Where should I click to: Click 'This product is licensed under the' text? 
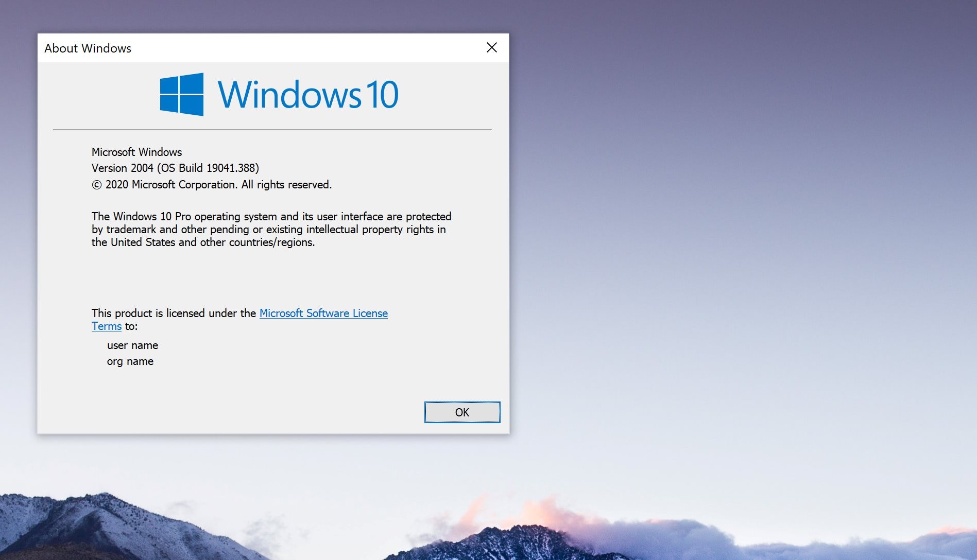pyautogui.click(x=174, y=313)
